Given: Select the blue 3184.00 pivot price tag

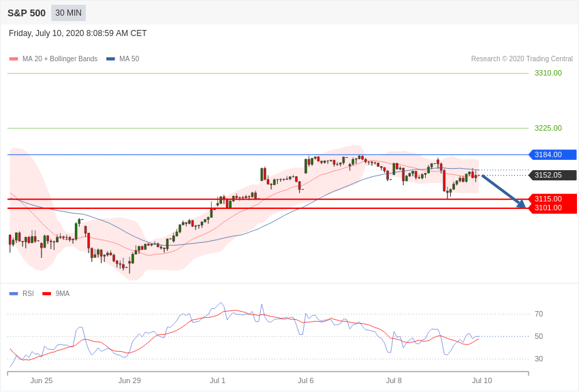Looking at the screenshot, I should click(552, 154).
